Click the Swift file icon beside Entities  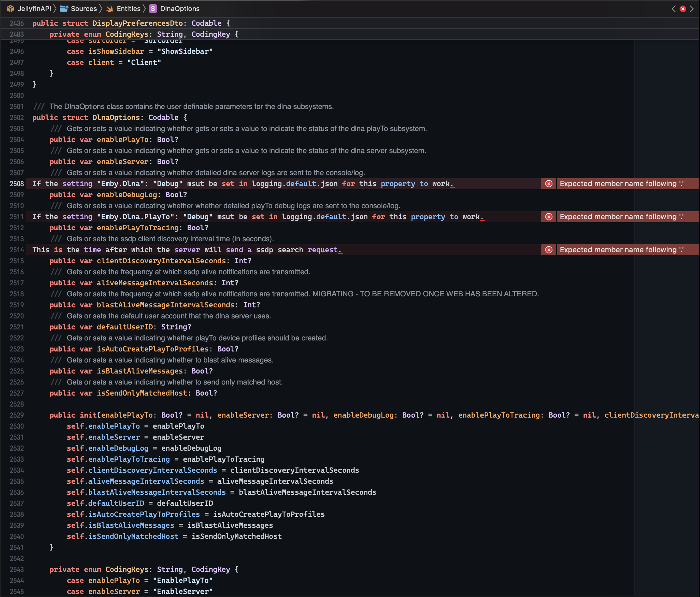pyautogui.click(x=110, y=9)
